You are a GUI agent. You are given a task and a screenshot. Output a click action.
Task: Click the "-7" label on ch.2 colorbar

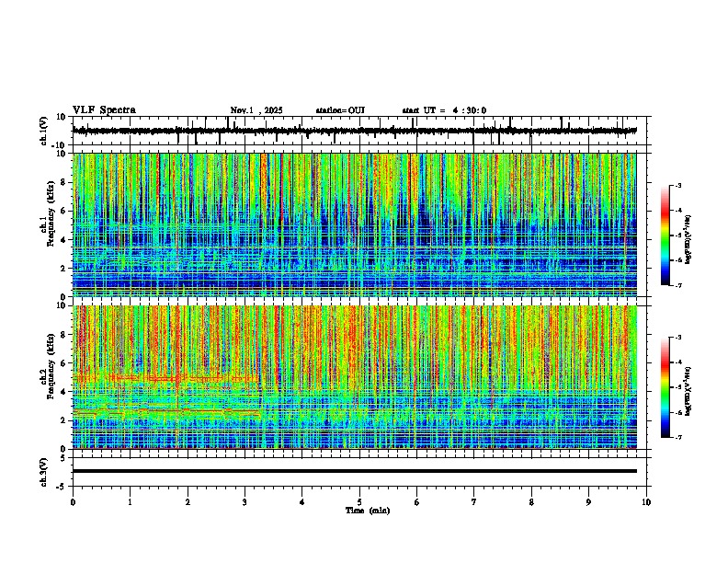pyautogui.click(x=677, y=438)
